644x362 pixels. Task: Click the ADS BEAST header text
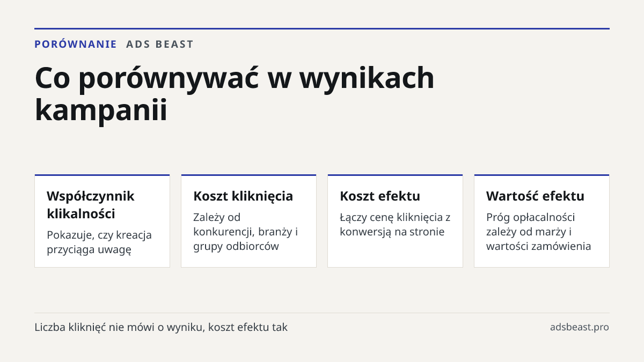pyautogui.click(x=160, y=45)
